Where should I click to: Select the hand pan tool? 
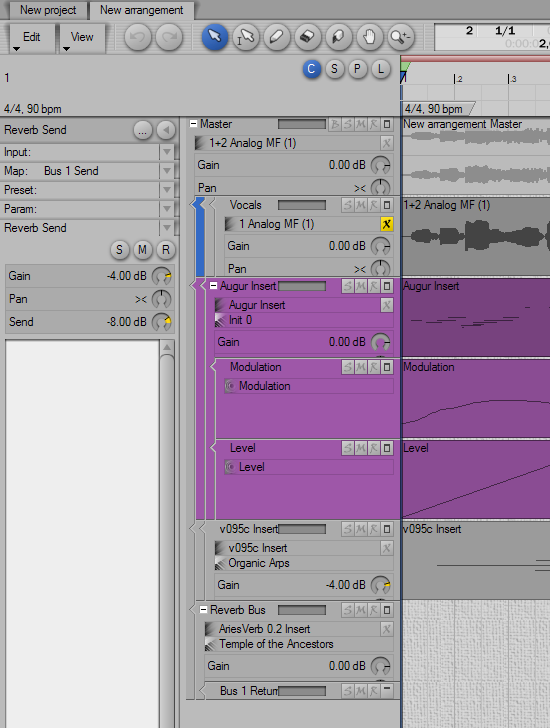point(369,36)
